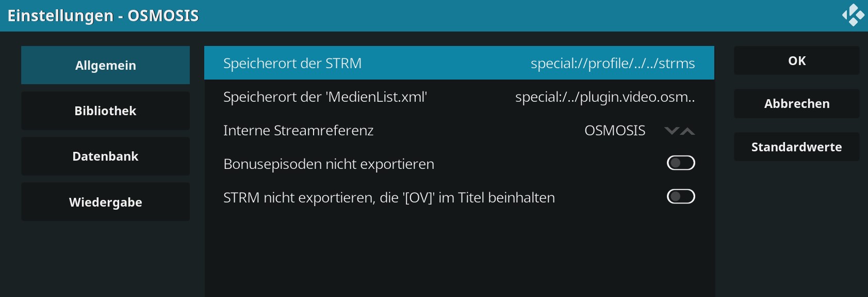Change the OSMOSIS stream reference value
868x297 pixels.
615,130
